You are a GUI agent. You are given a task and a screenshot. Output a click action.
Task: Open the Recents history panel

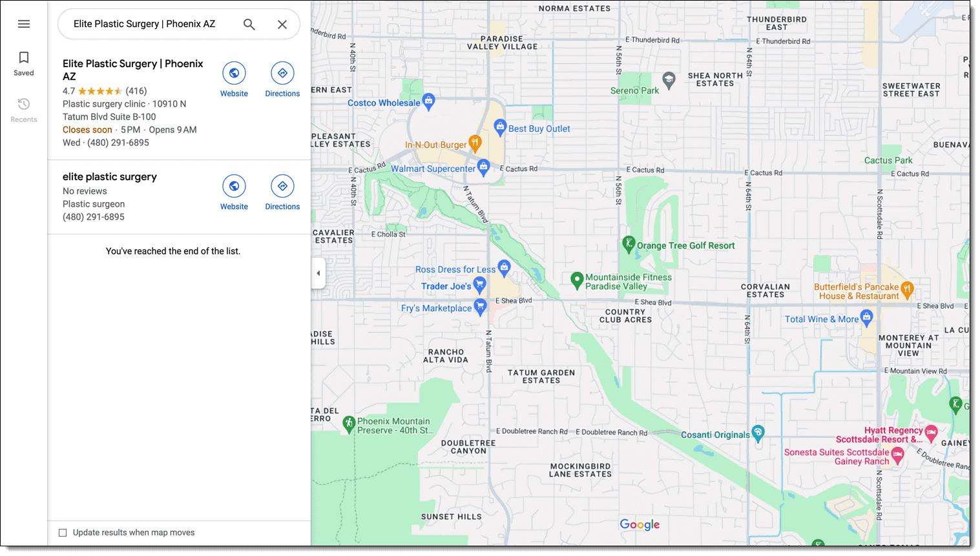pos(24,110)
